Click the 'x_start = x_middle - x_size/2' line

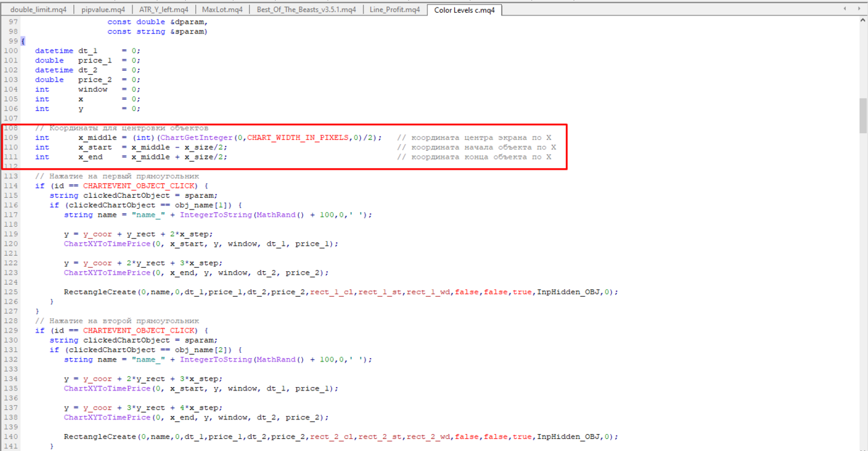click(x=153, y=147)
